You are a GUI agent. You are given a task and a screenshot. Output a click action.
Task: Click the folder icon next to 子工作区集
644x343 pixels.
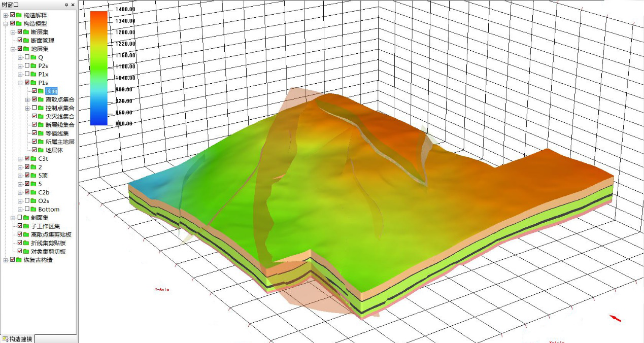tap(26, 226)
